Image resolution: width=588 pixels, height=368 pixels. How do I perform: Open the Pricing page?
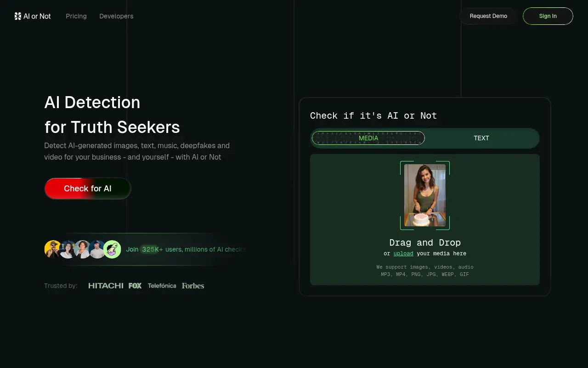76,16
